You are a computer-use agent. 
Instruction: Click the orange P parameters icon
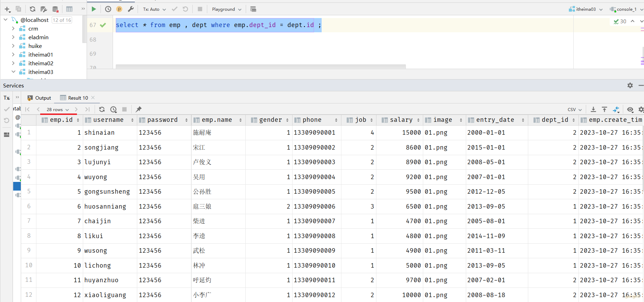[119, 9]
